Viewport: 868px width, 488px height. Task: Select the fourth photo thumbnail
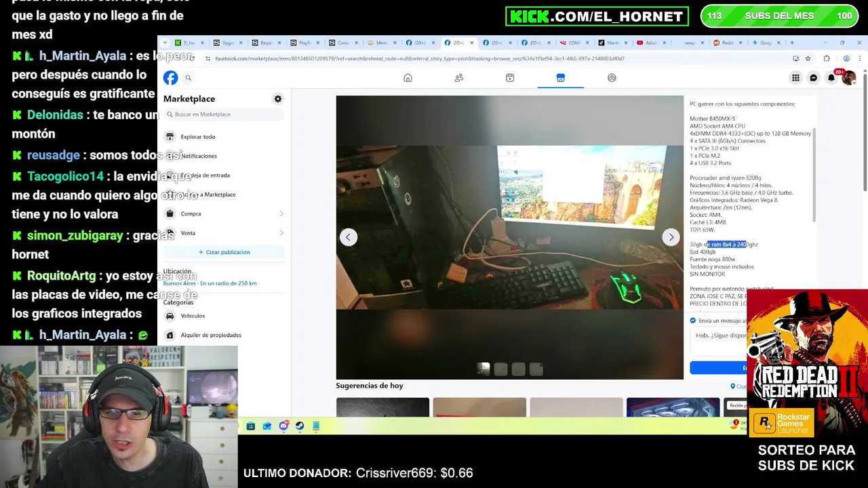[x=536, y=369]
